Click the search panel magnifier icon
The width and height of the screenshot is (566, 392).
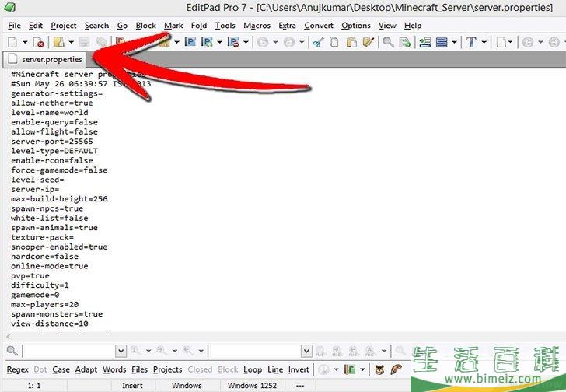pos(12,350)
